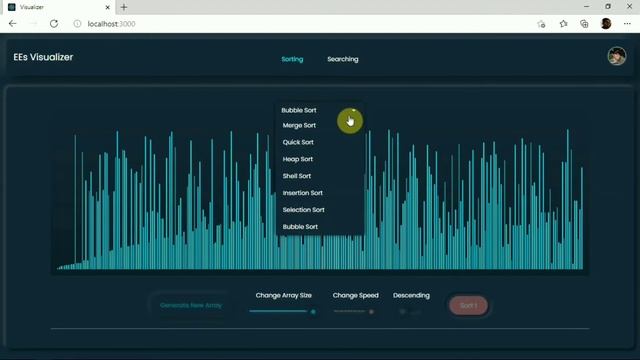Screen dimensions: 640x360
Task: Open browser Collections icon
Action: 584,24
